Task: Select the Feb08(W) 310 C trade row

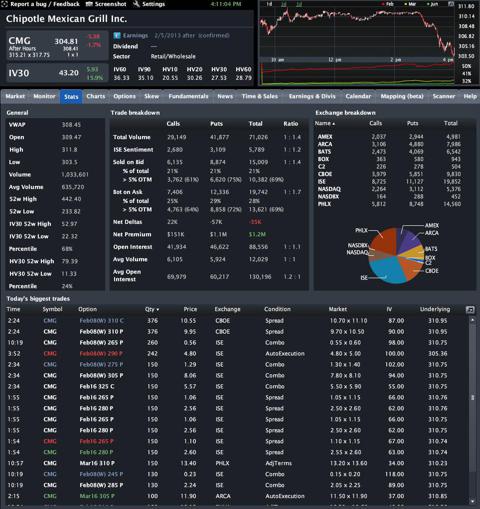Action: click(236, 321)
